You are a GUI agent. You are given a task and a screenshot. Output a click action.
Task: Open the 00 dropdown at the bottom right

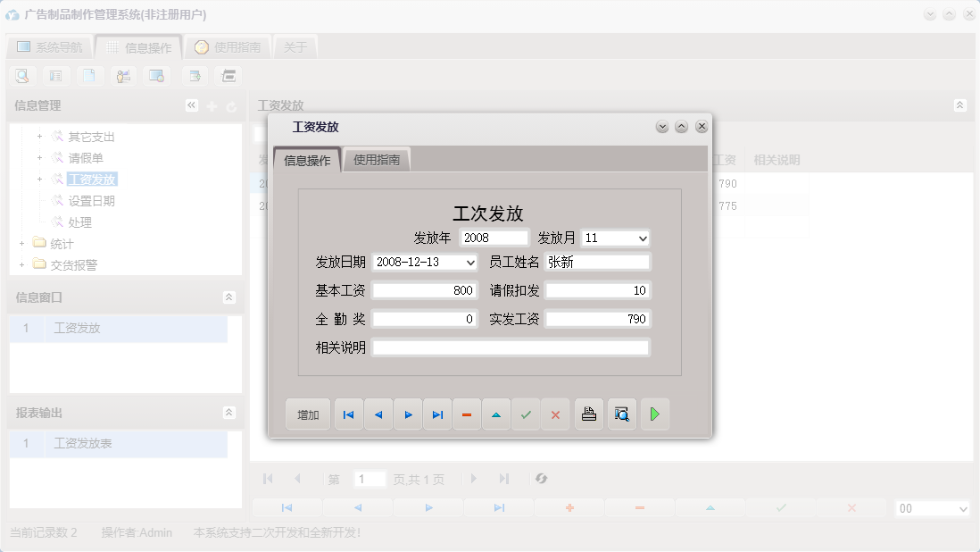(x=932, y=507)
